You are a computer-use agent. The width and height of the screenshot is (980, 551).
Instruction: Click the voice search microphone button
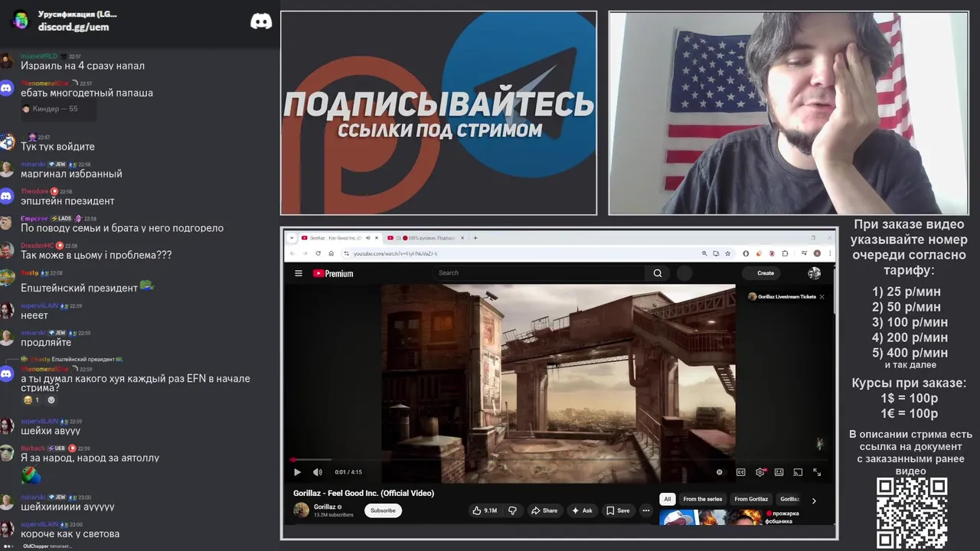[x=684, y=273]
